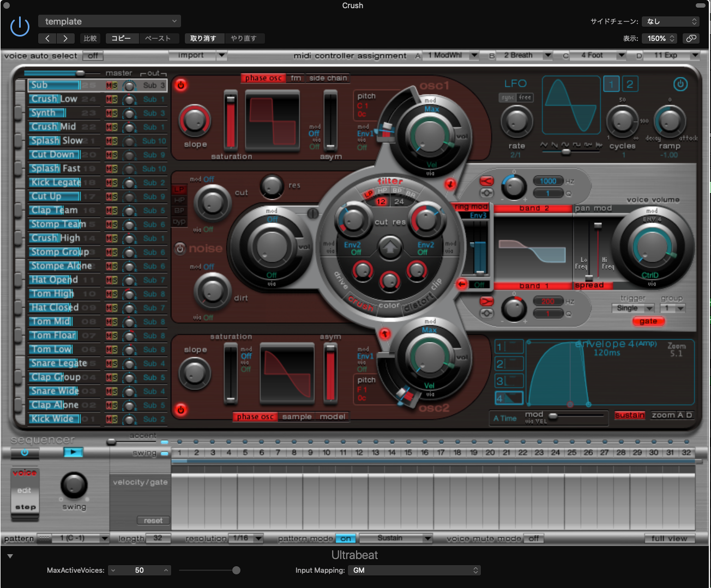This screenshot has height=588, width=711.
Task: Select envelope 2 thumbnail
Action: 509,364
